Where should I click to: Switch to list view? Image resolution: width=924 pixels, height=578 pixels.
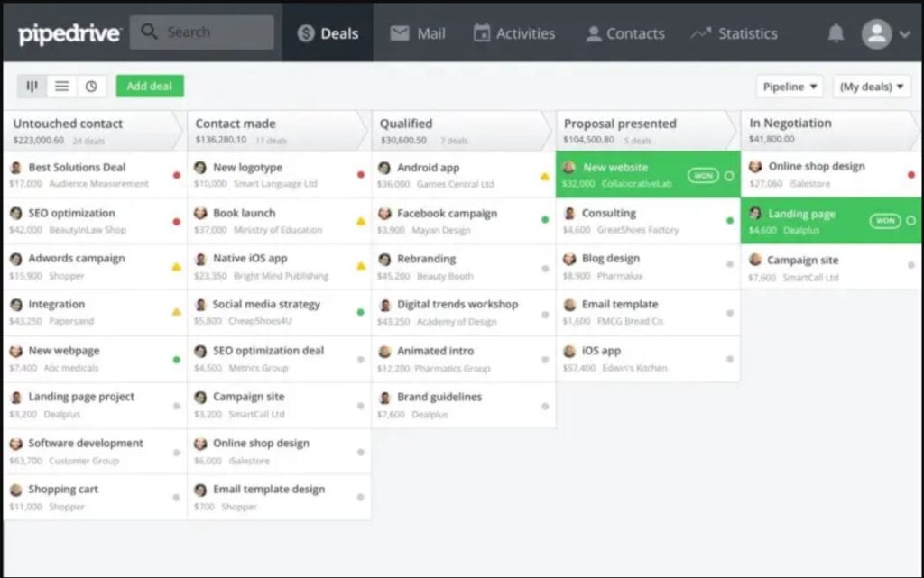click(61, 87)
